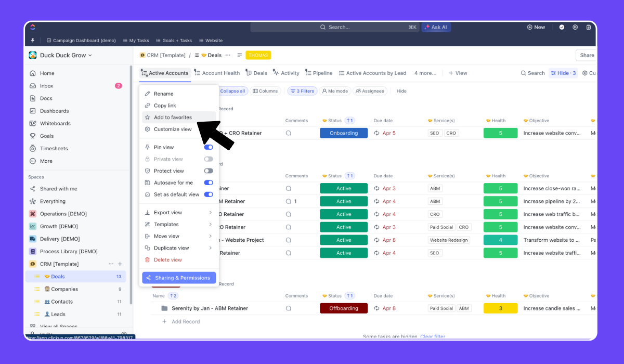Image resolution: width=624 pixels, height=364 pixels.
Task: Click the Search magnifier near Hide button
Action: pyautogui.click(x=524, y=73)
